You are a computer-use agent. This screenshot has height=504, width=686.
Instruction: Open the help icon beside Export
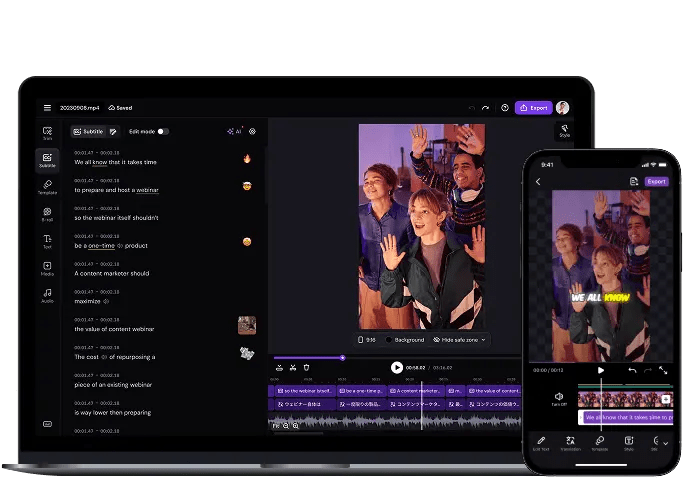click(x=505, y=108)
